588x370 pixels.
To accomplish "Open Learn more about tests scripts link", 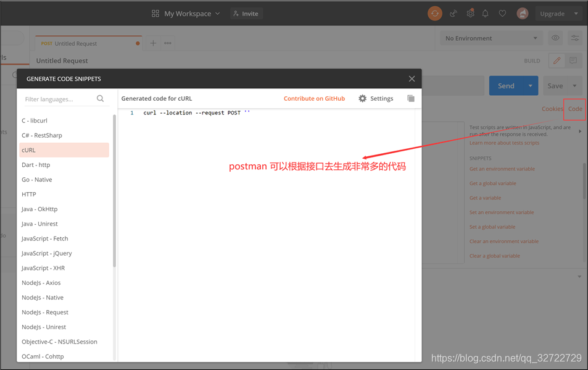I will pyautogui.click(x=504, y=143).
